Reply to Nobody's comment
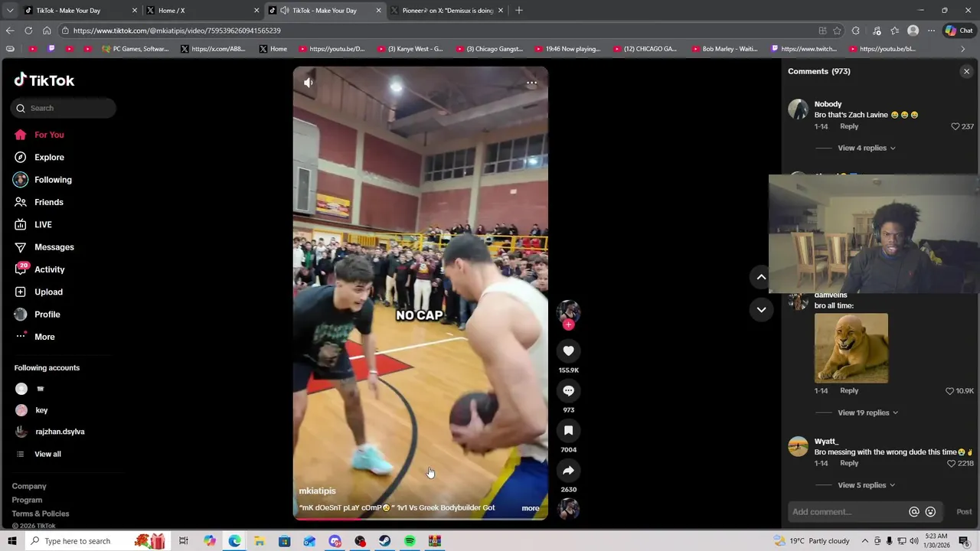Screen dimensions: 980x551 [849, 126]
